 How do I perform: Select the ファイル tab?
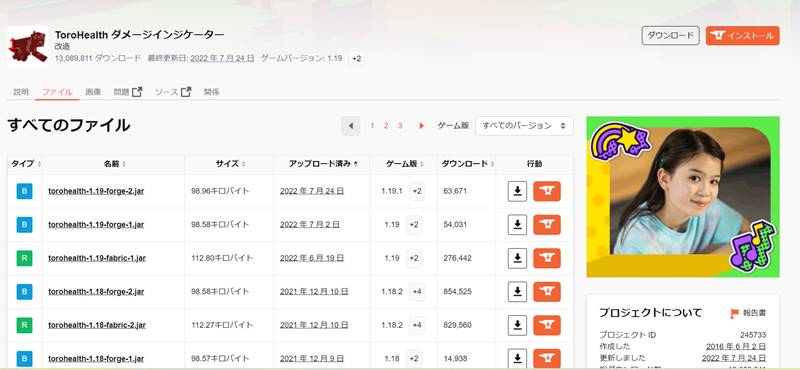click(57, 92)
